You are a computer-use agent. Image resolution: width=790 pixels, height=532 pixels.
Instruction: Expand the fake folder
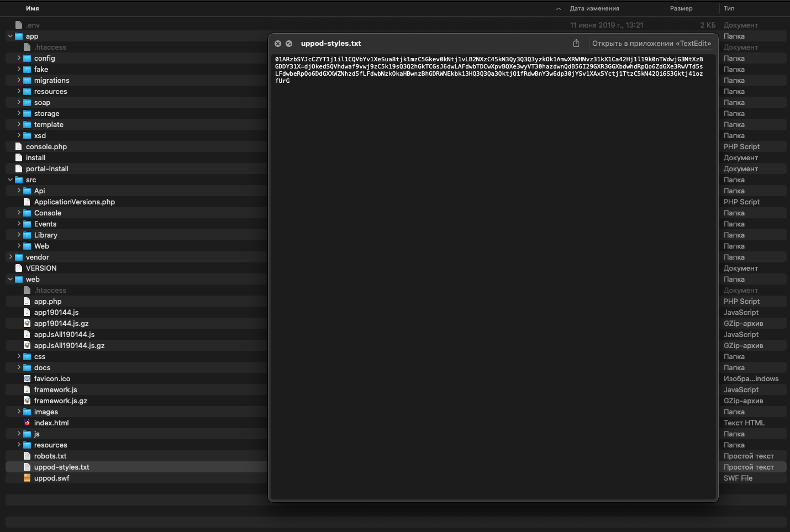(x=19, y=69)
